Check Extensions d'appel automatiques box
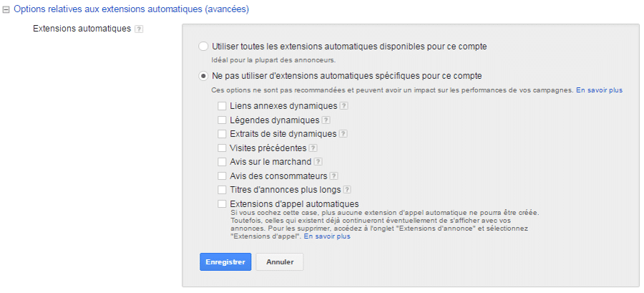644x293 pixels. (223, 204)
